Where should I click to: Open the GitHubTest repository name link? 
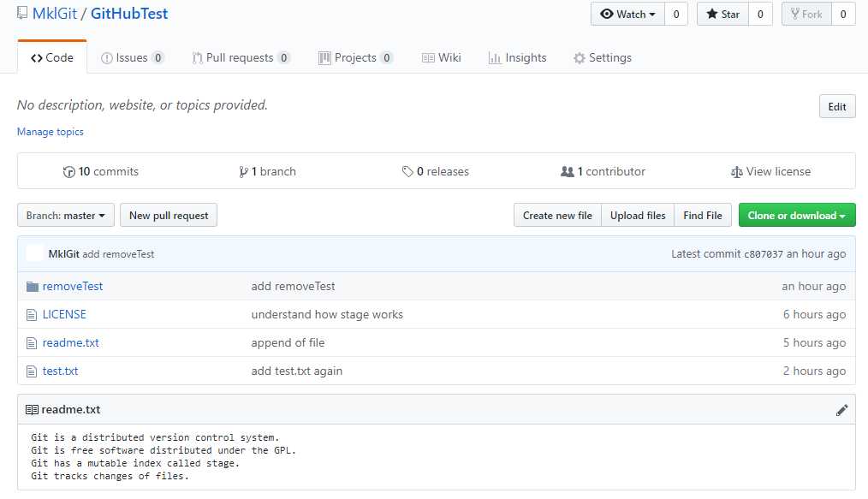(129, 14)
